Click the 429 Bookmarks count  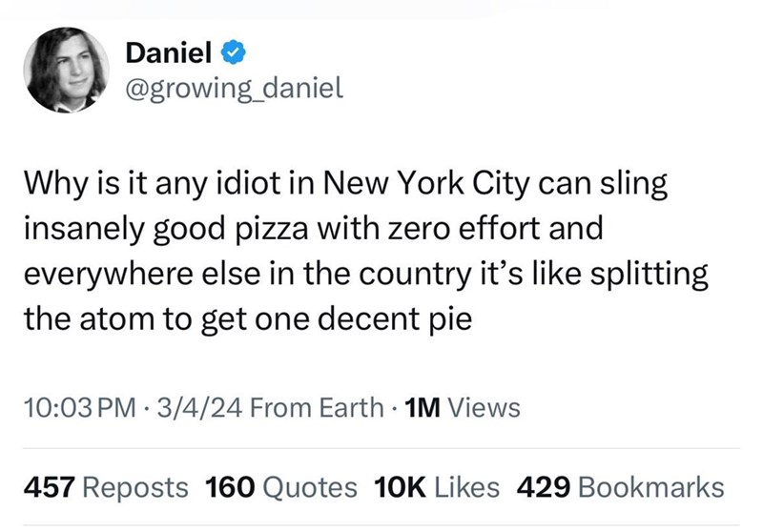pyautogui.click(x=619, y=487)
